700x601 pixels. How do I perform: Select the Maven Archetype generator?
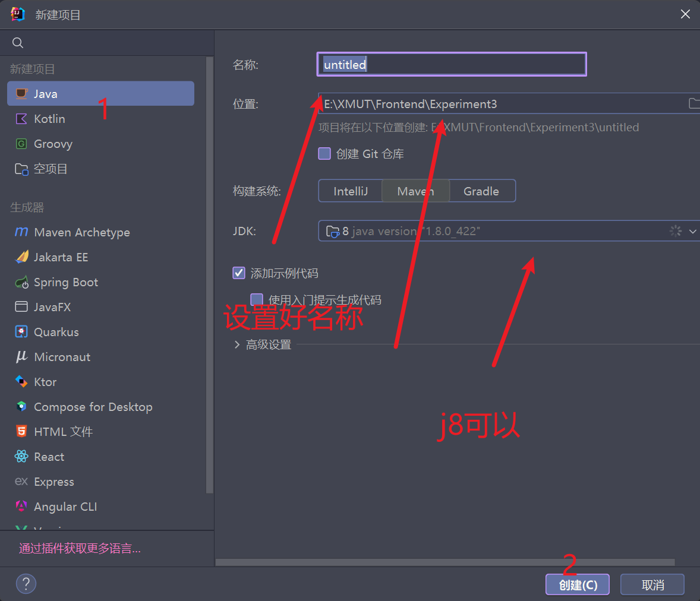pos(100,232)
